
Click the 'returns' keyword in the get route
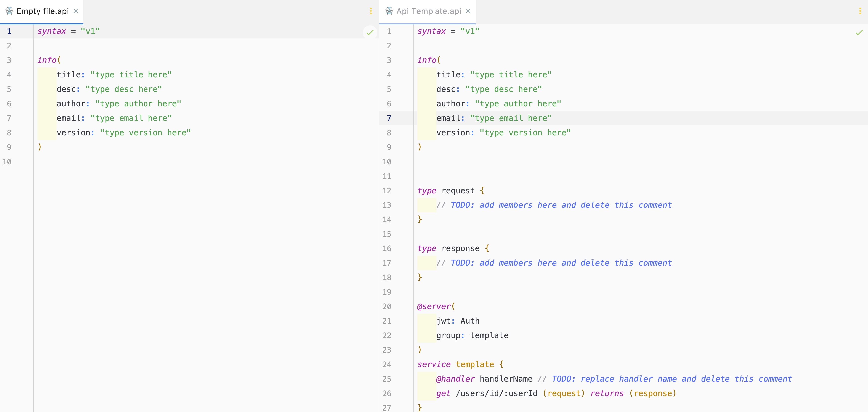tap(607, 394)
